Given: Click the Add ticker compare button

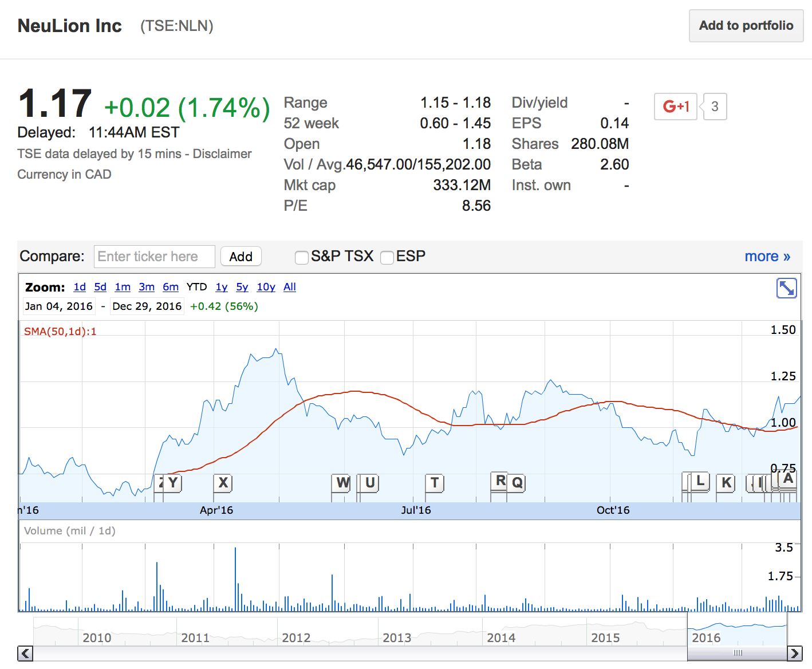Looking at the screenshot, I should 241,257.
